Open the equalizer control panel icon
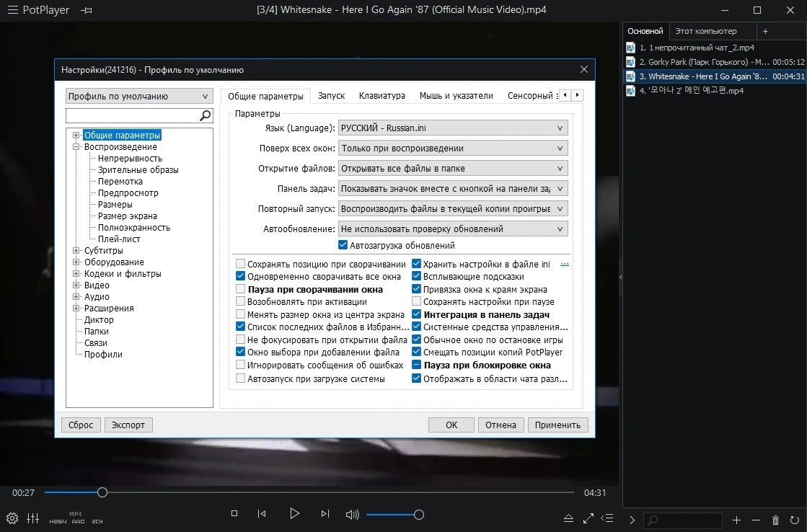 click(33, 518)
